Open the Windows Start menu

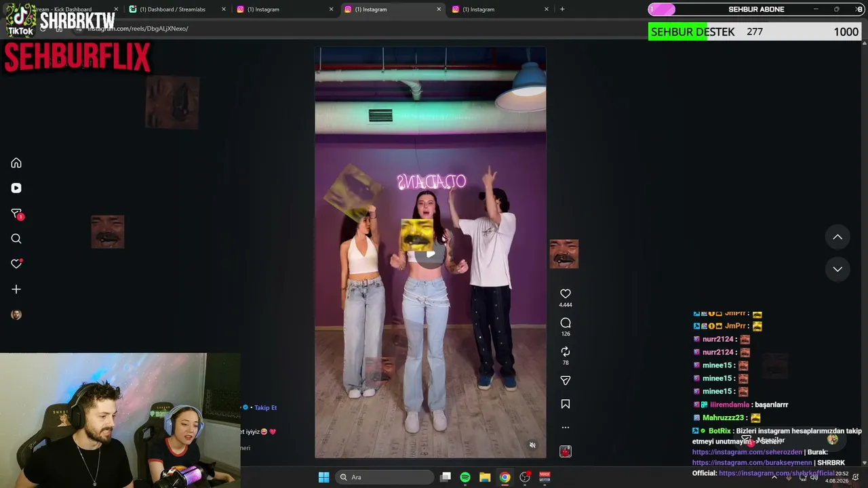[323, 477]
